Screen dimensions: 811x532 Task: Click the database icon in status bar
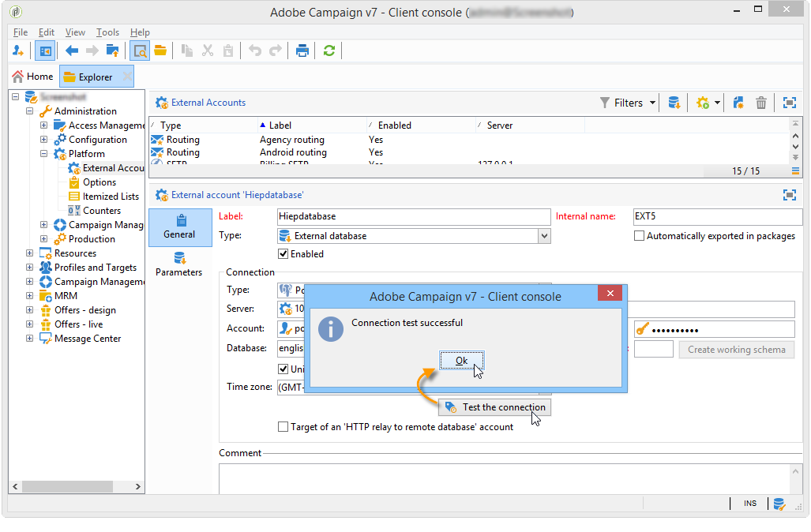point(779,504)
